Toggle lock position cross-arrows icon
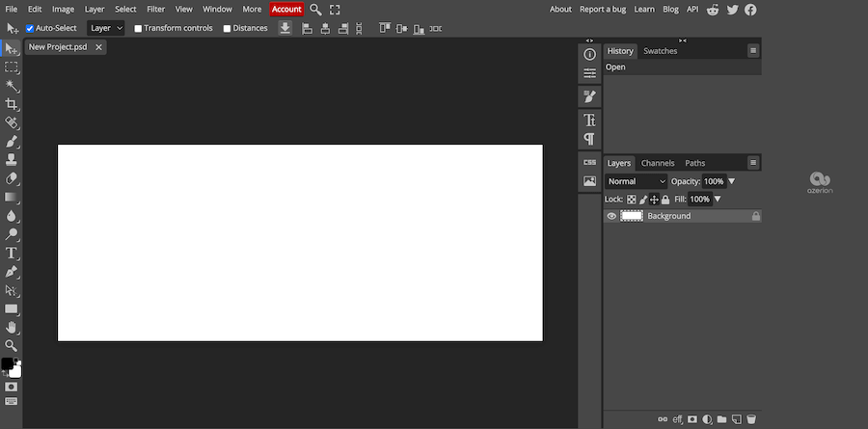The width and height of the screenshot is (868, 429). (x=654, y=200)
